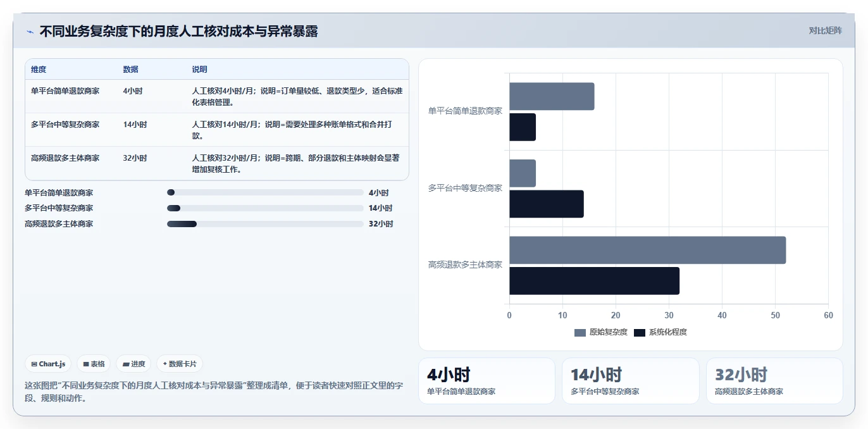Click the description starting 人工核对4小时/月
This screenshot has width=868, height=429.
click(297, 97)
